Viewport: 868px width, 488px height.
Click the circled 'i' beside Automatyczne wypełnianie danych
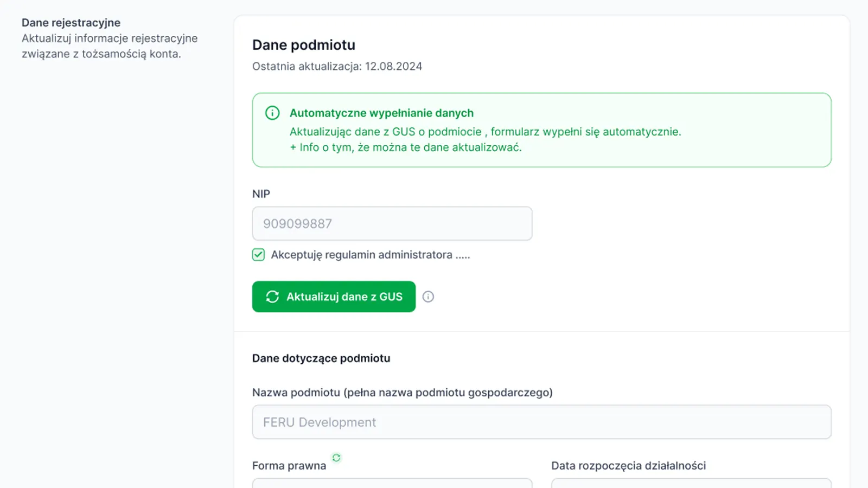271,113
